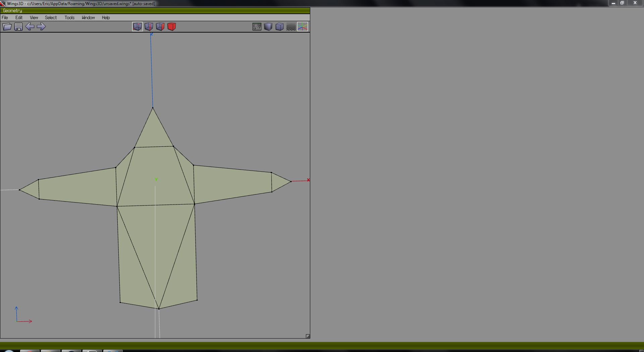The image size is (644, 352).
Task: Undo with the left arrow icon
Action: click(x=30, y=27)
